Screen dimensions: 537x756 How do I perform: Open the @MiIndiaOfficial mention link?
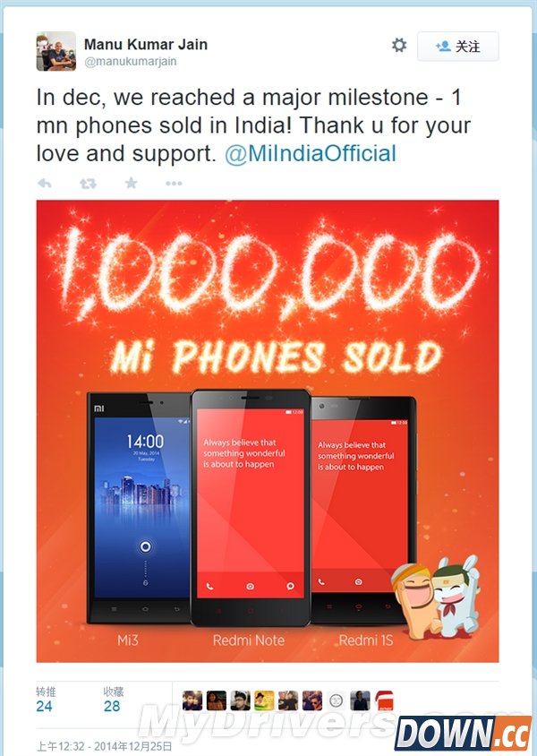coord(311,154)
